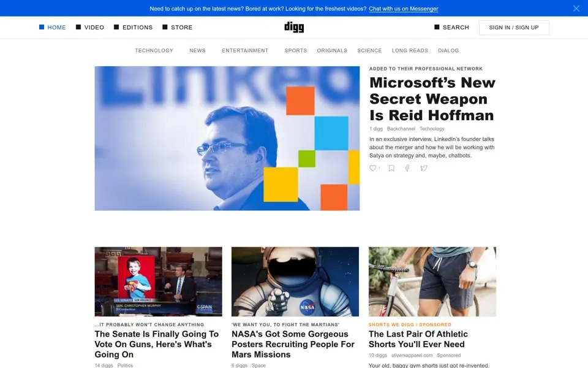The height and width of the screenshot is (368, 588).
Task: Click 'We Want You, To Fight The Martians' kicker
Action: [285, 324]
